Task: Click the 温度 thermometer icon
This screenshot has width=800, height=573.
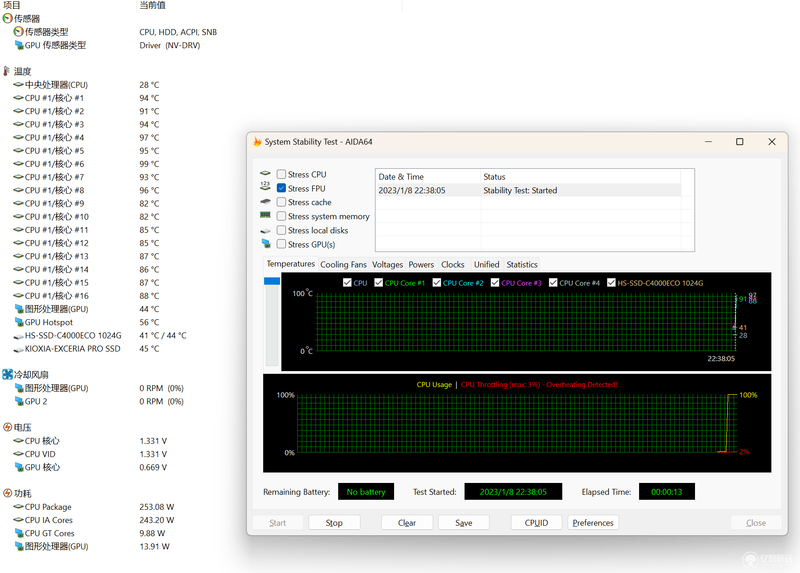Action: [x=7, y=71]
